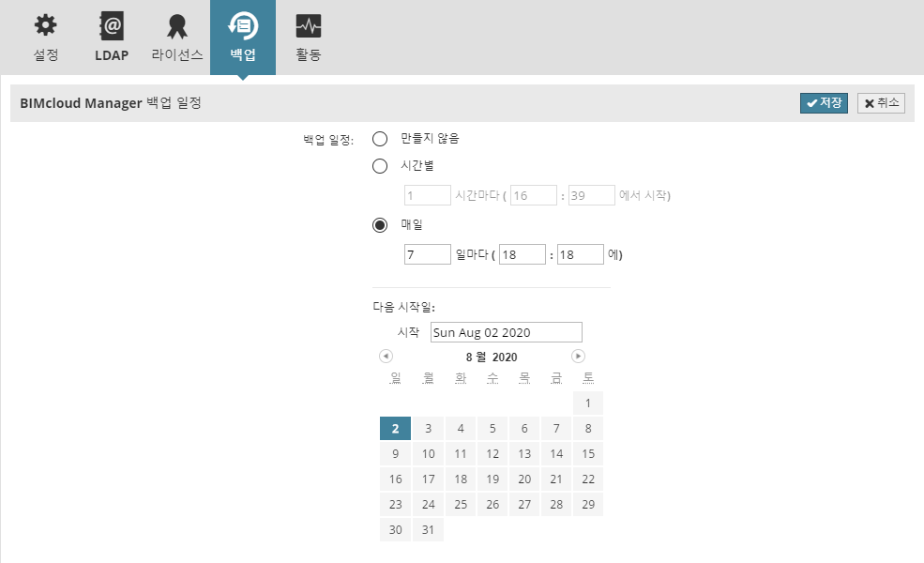This screenshot has width=924, height=563.
Task: Click the 시작 date input field
Action: 507,332
